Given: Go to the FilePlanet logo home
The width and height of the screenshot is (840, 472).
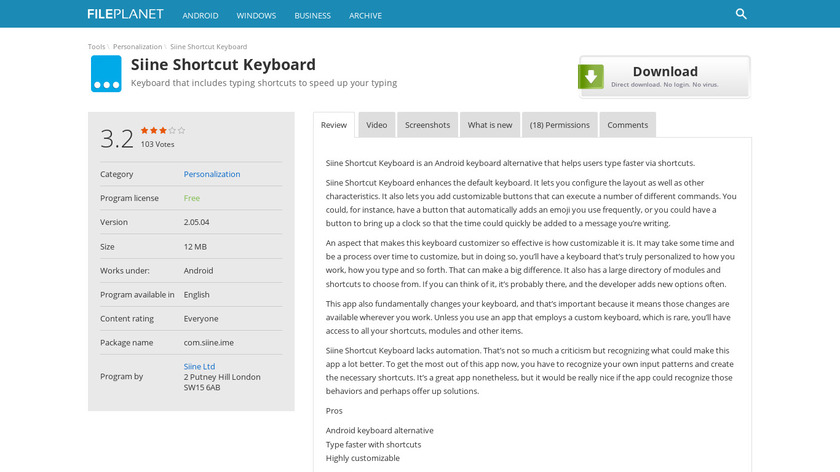Looking at the screenshot, I should coord(126,15).
